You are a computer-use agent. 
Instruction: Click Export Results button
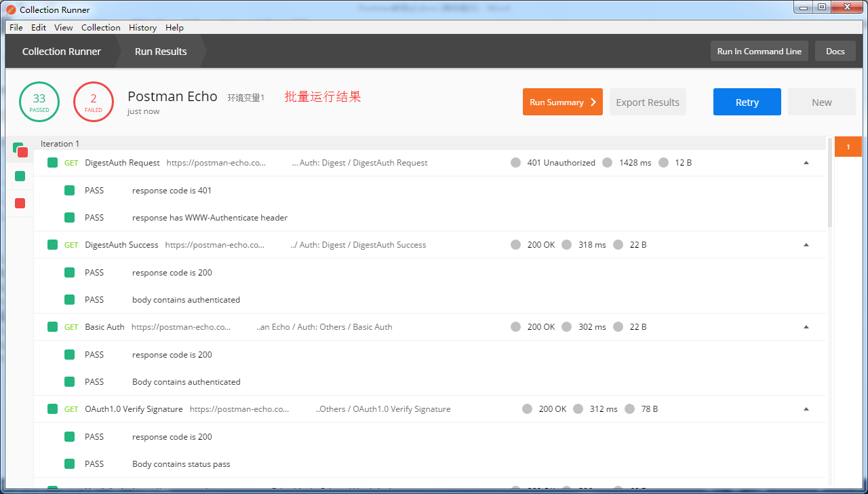point(648,102)
